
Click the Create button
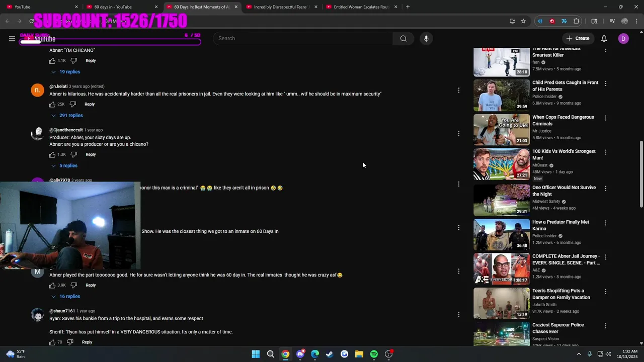578,38
